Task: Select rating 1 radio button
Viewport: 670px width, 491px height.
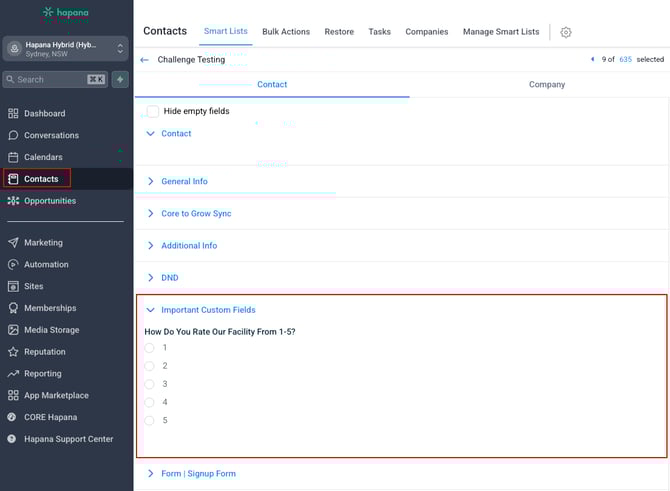Action: 150,348
